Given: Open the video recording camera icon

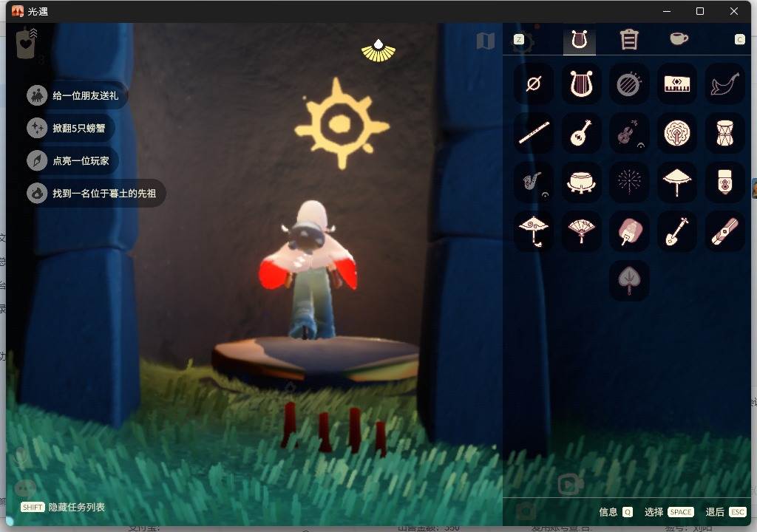Looking at the screenshot, I should click(x=570, y=484).
